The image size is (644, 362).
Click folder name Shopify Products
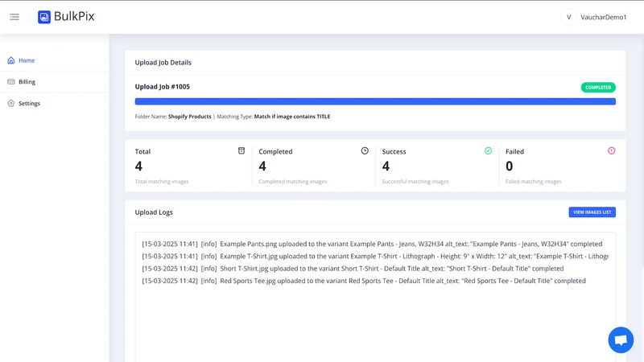[x=190, y=117]
